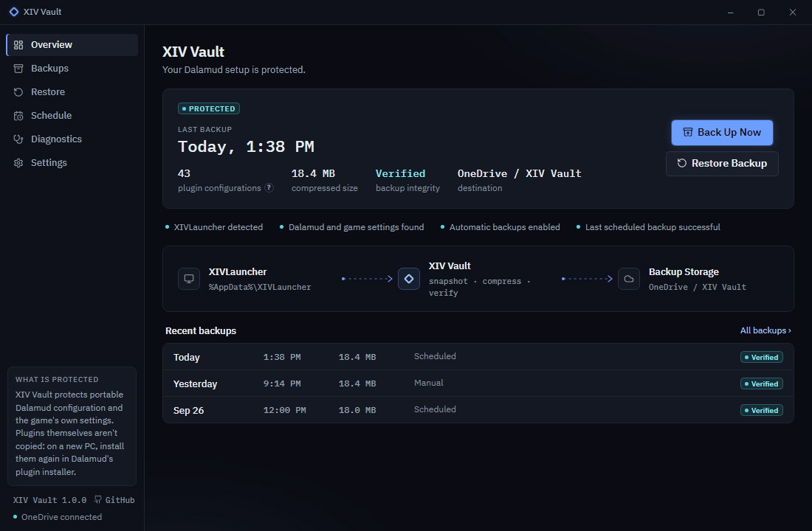The image size is (812, 531).
Task: Close the XIV Vault window
Action: (792, 12)
